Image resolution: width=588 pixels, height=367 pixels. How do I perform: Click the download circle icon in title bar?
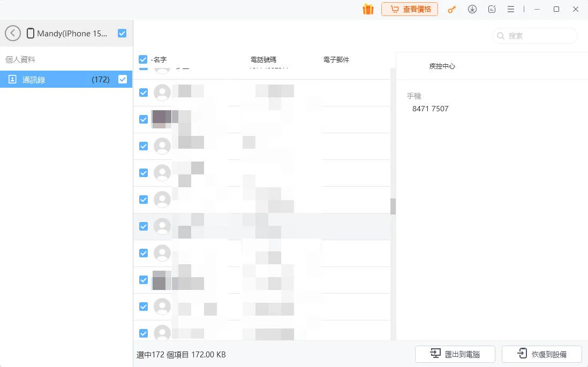click(472, 9)
